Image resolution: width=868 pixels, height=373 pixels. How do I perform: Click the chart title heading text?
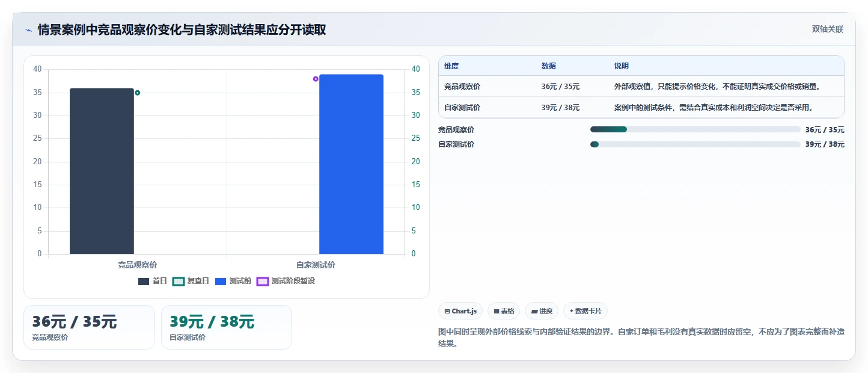click(182, 29)
